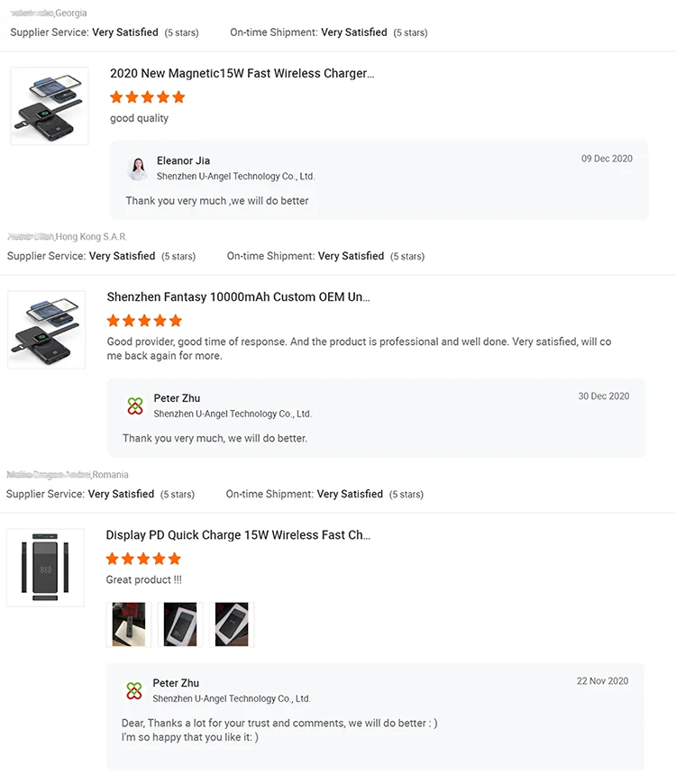Click Peter Zhu's green clover avatar
Viewport: 676px width, 784px height.
click(135, 405)
